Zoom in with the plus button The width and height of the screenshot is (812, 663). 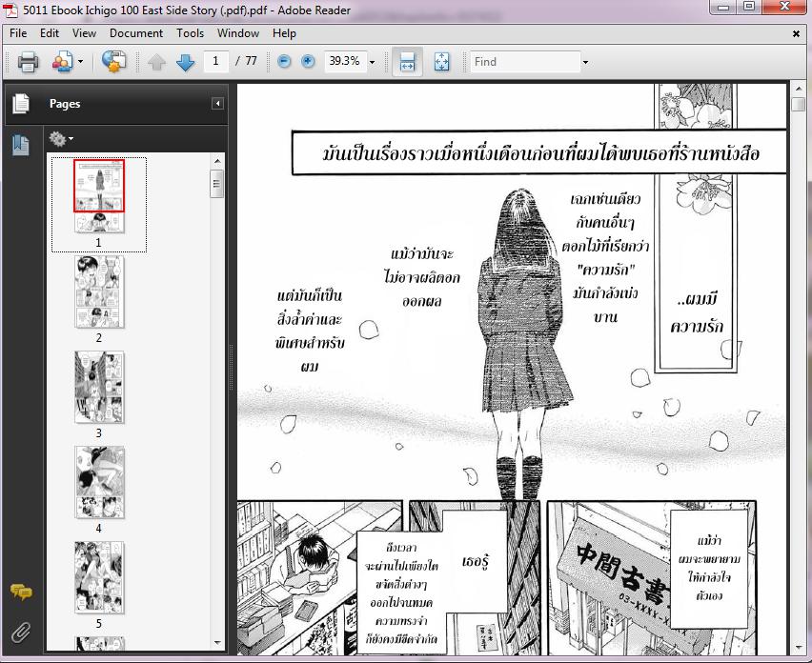pos(308,62)
